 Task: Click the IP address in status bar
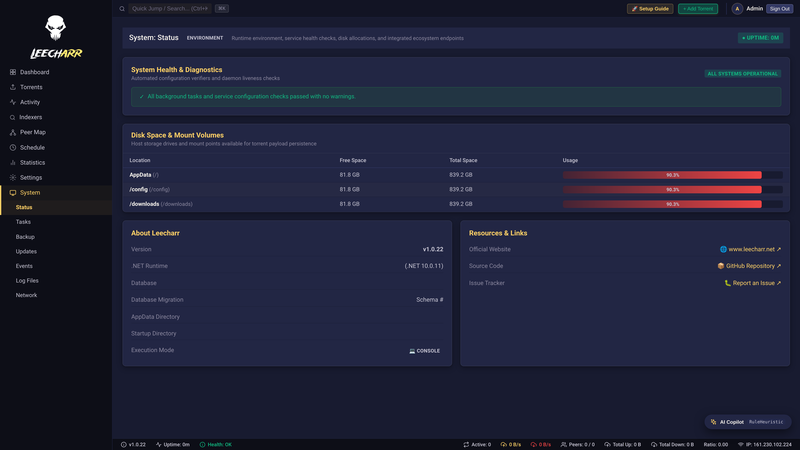[x=768, y=444]
